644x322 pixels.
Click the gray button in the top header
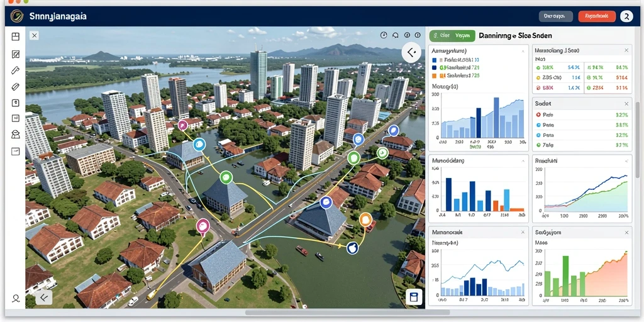(x=556, y=16)
